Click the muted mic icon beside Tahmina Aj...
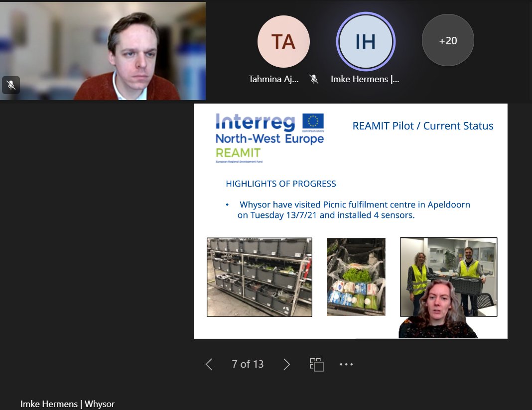Viewport: 532px width, 410px height. pos(314,79)
